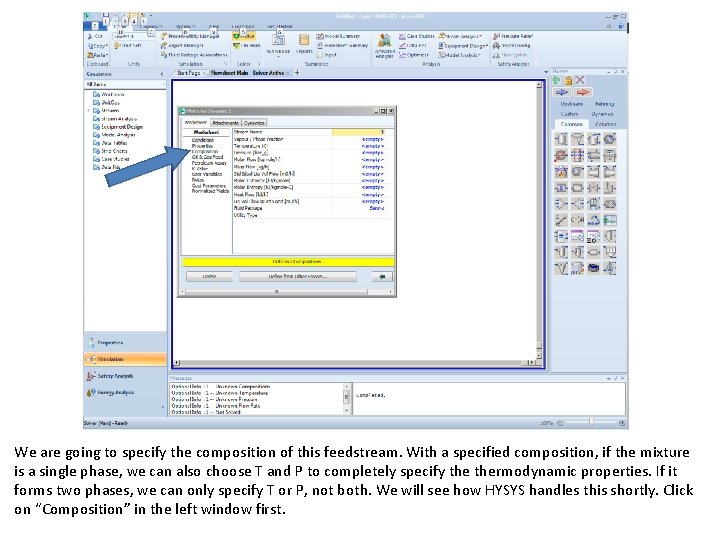Click the Active solver toggle in ribbon
Screen dimensions: 720x540
244,36
